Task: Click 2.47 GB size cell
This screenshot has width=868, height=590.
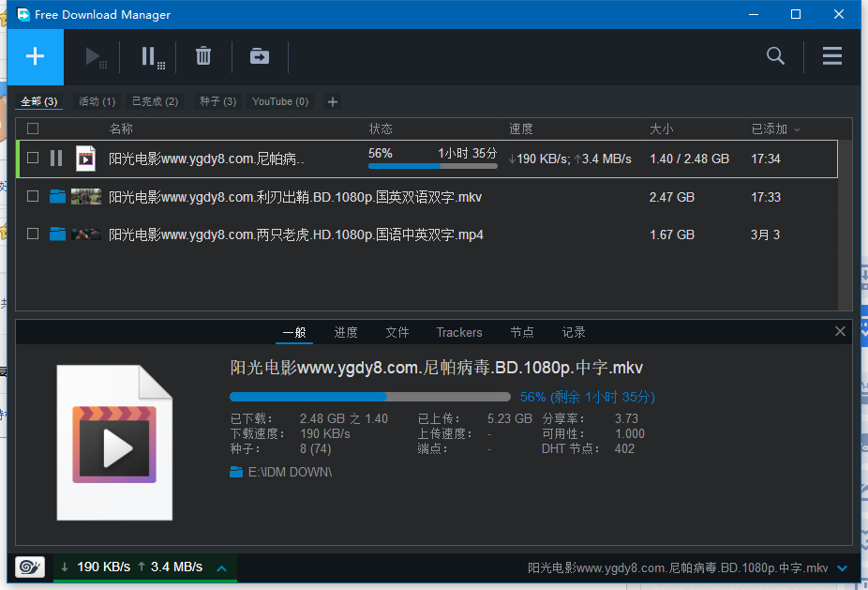Action: click(671, 197)
